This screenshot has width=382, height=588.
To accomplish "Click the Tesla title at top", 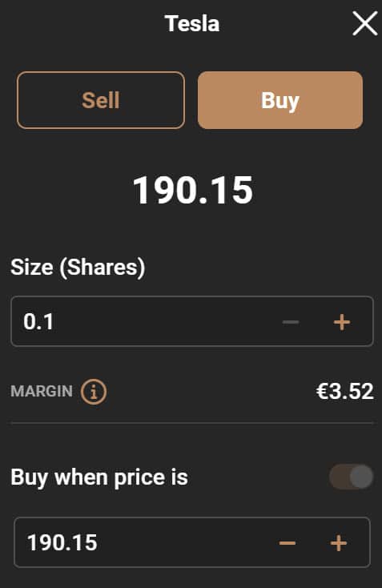I will 192,23.
